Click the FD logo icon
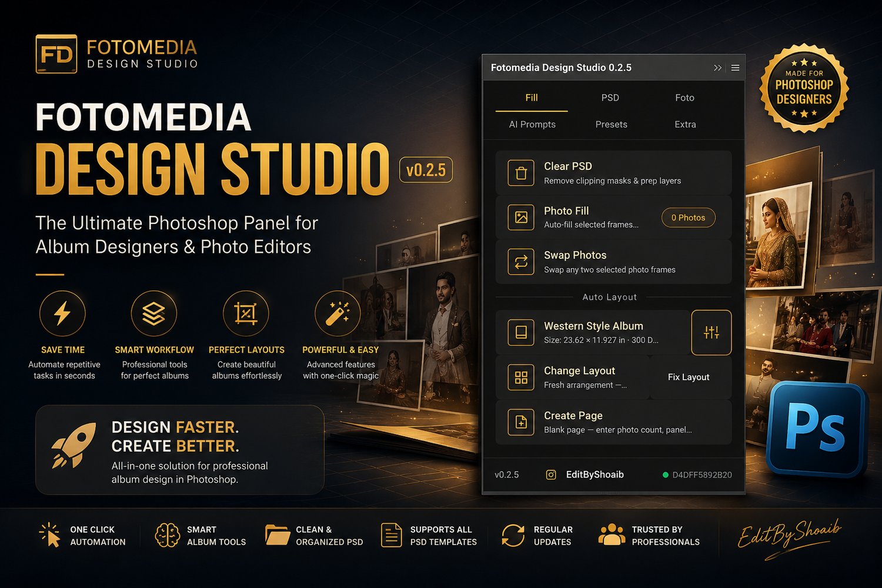This screenshot has width=882, height=588. pos(56,54)
